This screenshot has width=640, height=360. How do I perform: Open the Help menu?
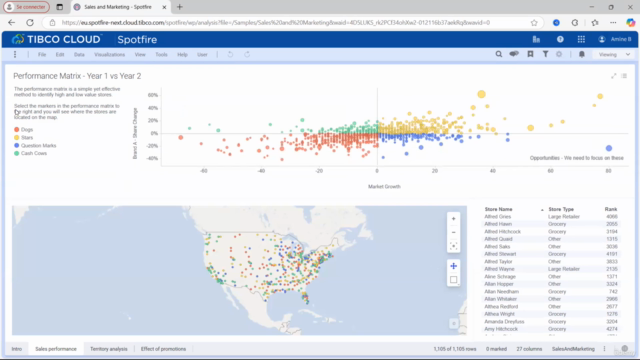coord(182,54)
